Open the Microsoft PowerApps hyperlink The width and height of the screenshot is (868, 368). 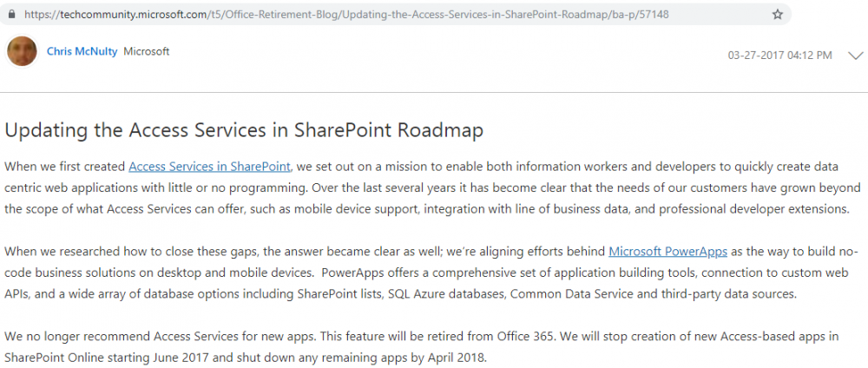click(x=667, y=252)
